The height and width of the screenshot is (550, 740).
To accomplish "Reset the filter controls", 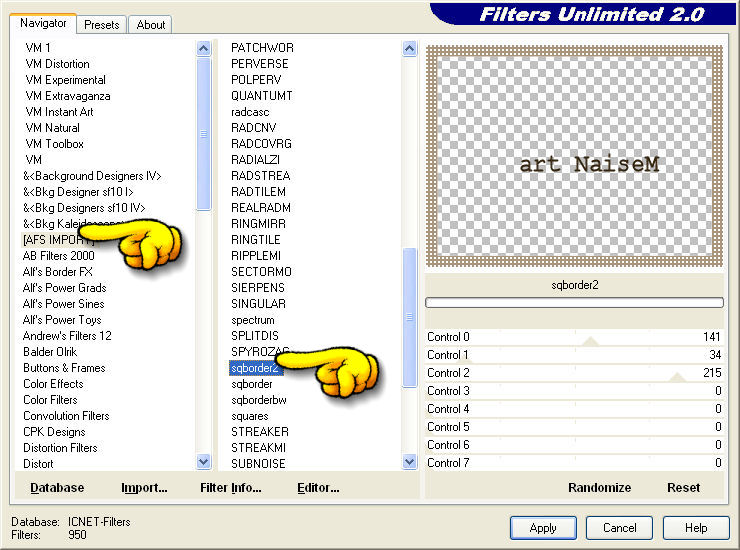I will coord(683,488).
